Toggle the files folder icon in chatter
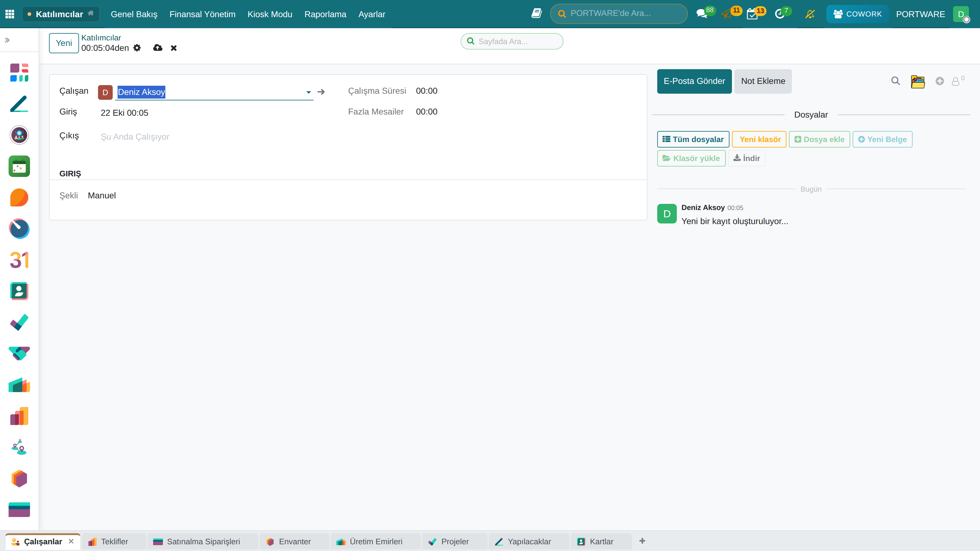Image resolution: width=980 pixels, height=551 pixels. pos(918,81)
